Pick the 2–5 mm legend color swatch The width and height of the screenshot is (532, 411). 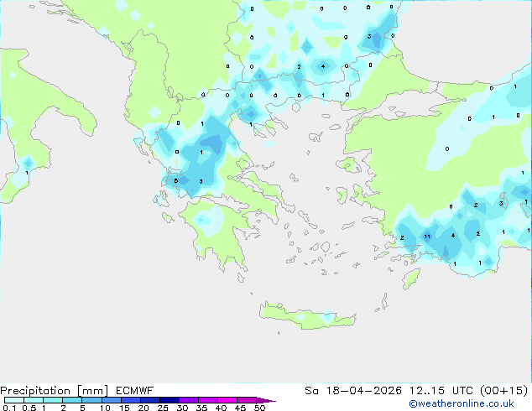[72, 400]
